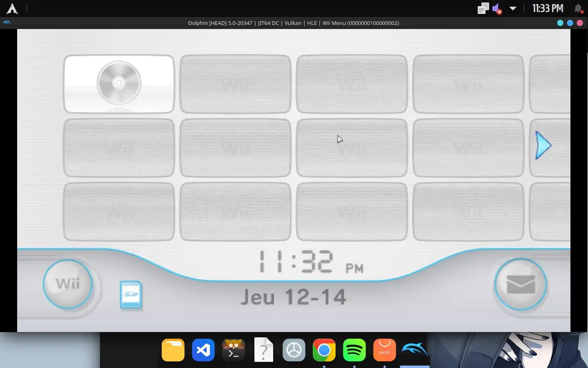Launch Google Chrome from dock

324,350
